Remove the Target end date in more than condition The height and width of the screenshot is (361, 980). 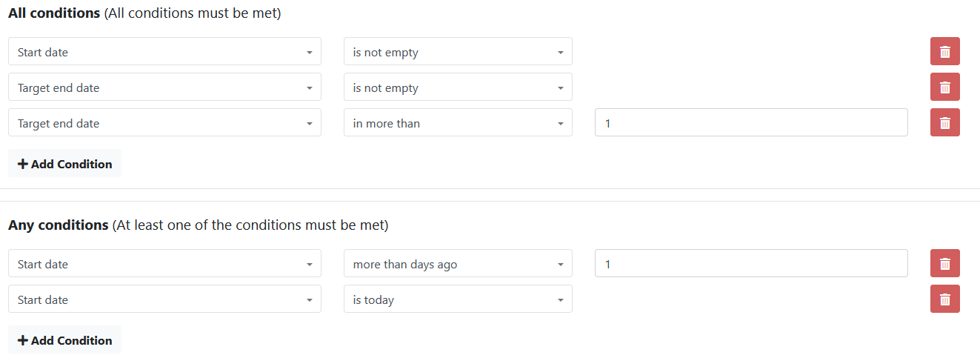[944, 123]
